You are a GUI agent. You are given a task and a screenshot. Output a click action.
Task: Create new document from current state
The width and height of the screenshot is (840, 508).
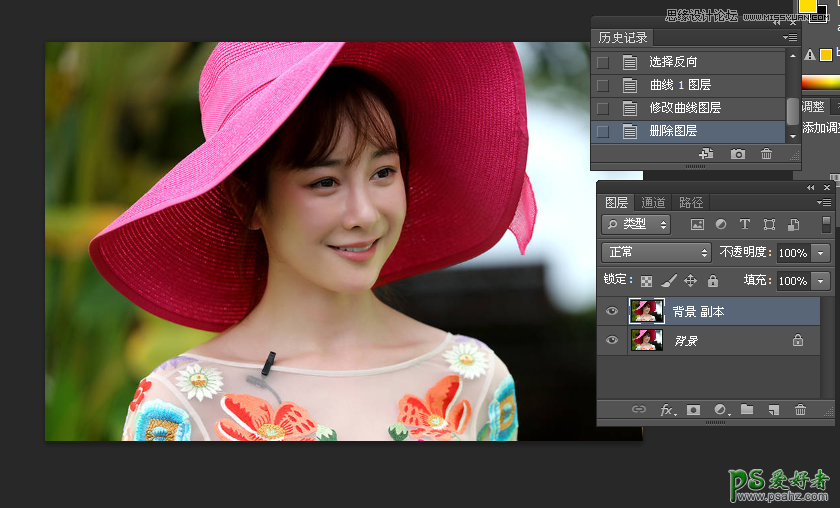706,154
